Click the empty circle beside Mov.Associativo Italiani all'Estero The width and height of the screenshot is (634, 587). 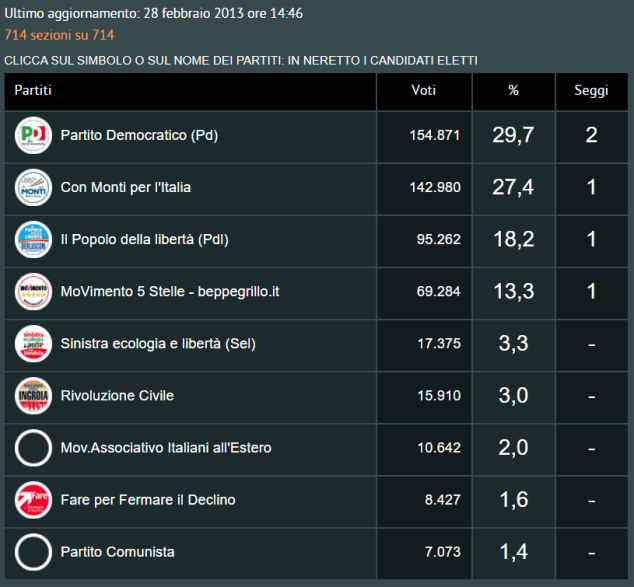34,447
